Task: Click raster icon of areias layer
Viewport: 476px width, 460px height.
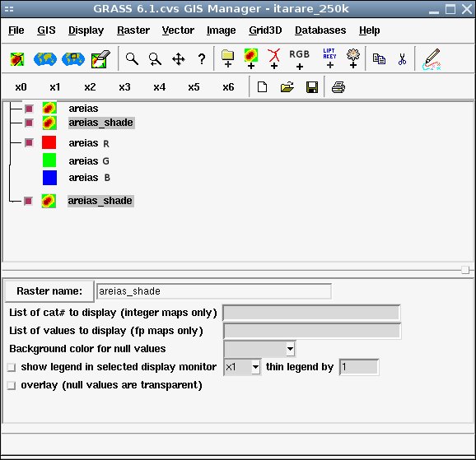Action: point(49,109)
